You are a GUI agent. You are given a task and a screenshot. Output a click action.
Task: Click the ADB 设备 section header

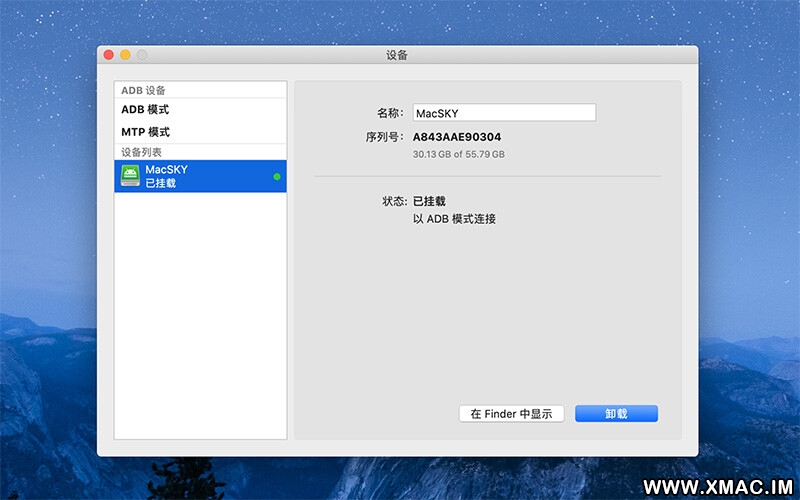143,90
